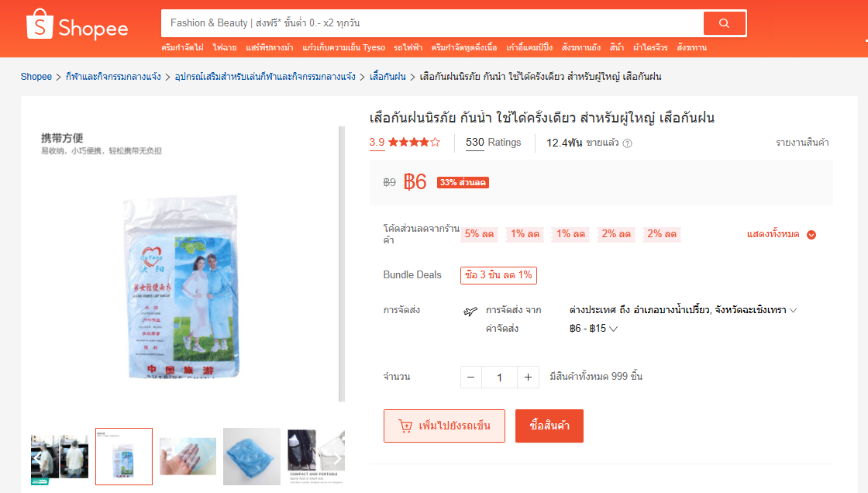868x493 pixels.
Task: Click the next thumbnails arrow
Action: [337, 458]
